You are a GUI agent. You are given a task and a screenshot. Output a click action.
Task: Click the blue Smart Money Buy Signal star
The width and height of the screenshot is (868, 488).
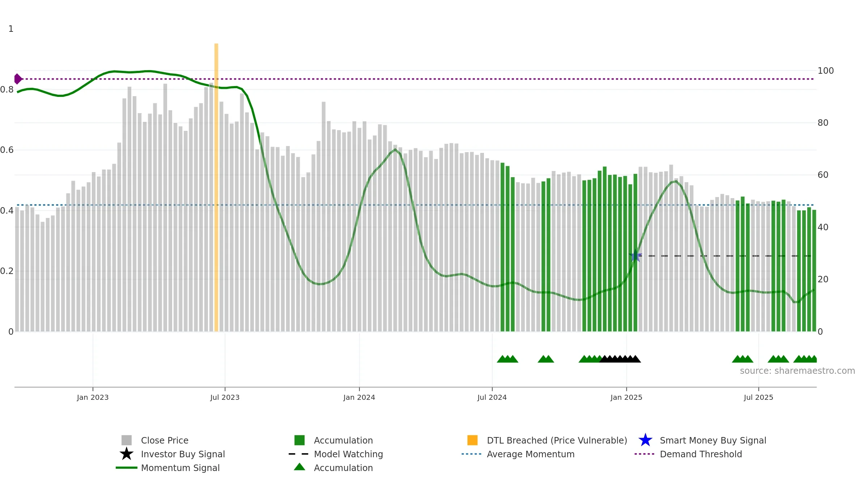(645, 440)
